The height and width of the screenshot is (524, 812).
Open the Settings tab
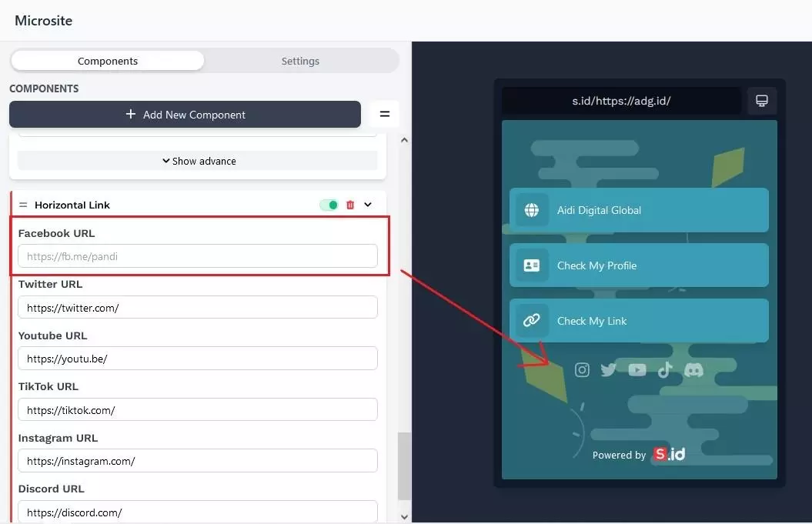coord(300,61)
